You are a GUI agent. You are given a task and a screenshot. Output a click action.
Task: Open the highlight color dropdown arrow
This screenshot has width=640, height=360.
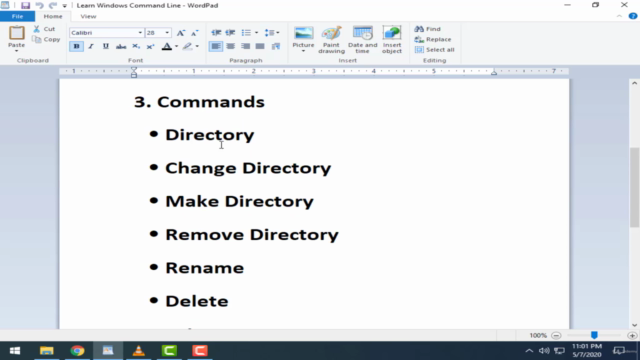(x=197, y=46)
